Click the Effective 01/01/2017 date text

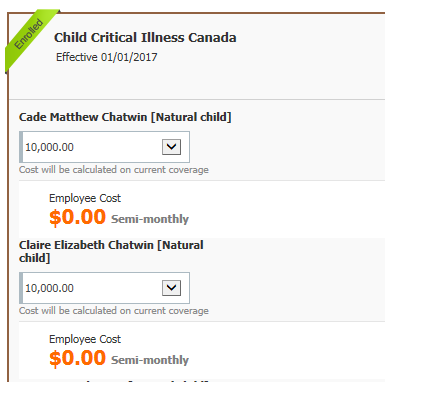tap(107, 57)
